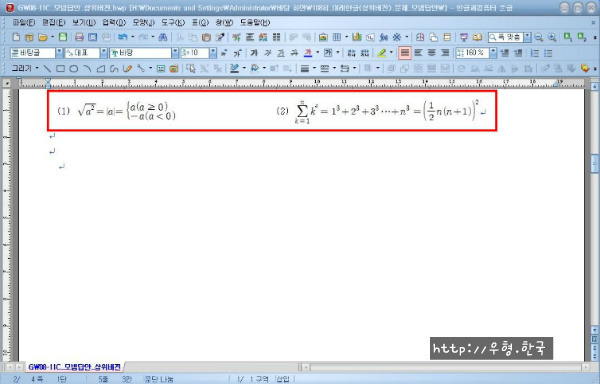600x384 pixels.
Task: Insert a picture icon
Action: click(323, 37)
